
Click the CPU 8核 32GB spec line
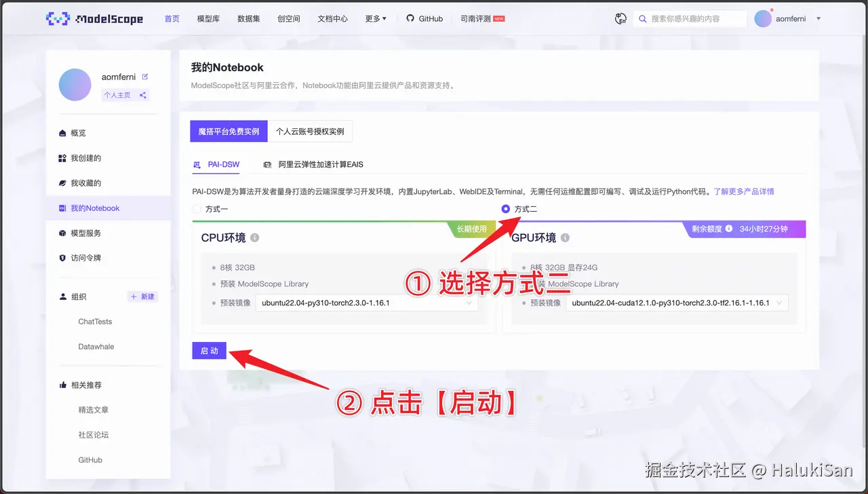point(237,267)
